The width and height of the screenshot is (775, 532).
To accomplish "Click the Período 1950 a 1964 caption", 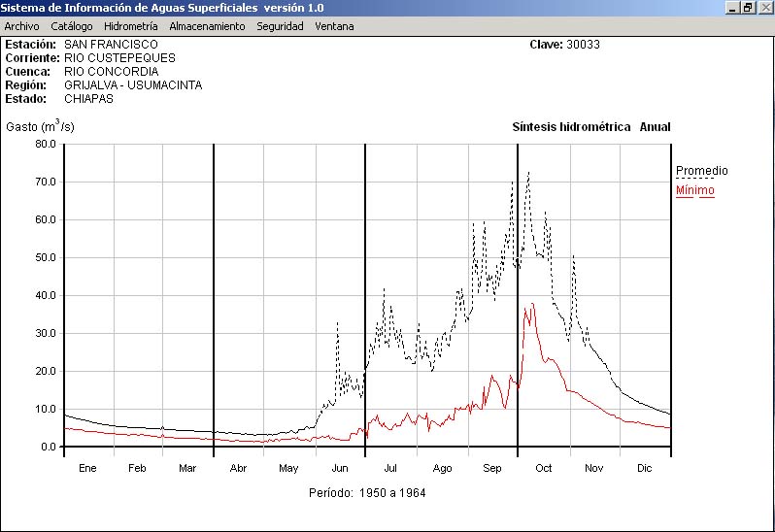I will coord(367,492).
